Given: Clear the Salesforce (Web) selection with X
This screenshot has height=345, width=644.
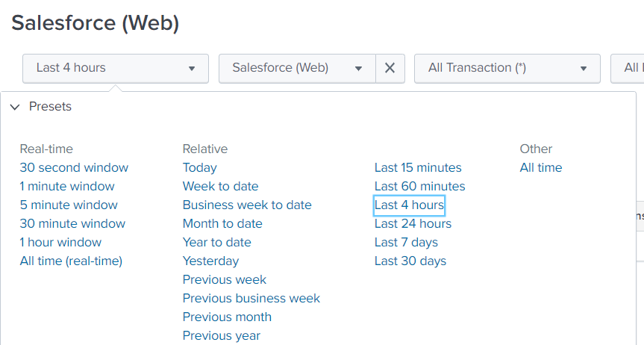Looking at the screenshot, I should pyautogui.click(x=390, y=68).
